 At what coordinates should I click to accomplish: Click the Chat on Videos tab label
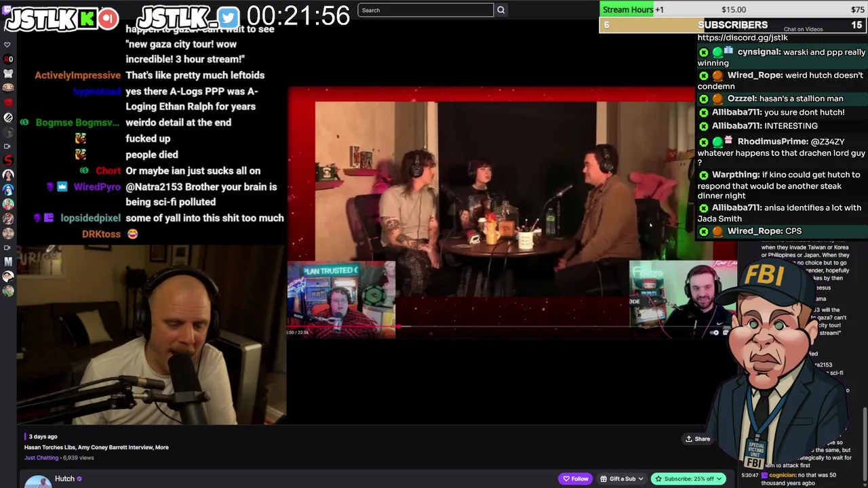(x=803, y=30)
